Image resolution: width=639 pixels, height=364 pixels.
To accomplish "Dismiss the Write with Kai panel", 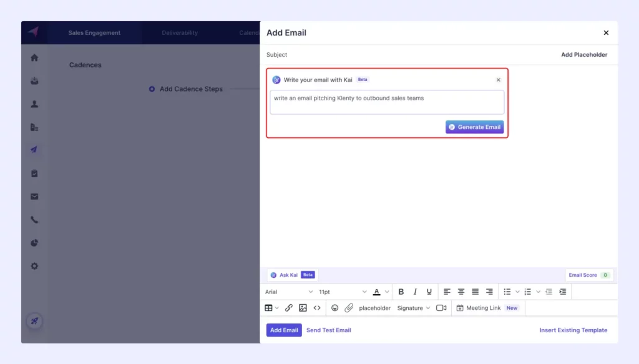I will tap(498, 80).
